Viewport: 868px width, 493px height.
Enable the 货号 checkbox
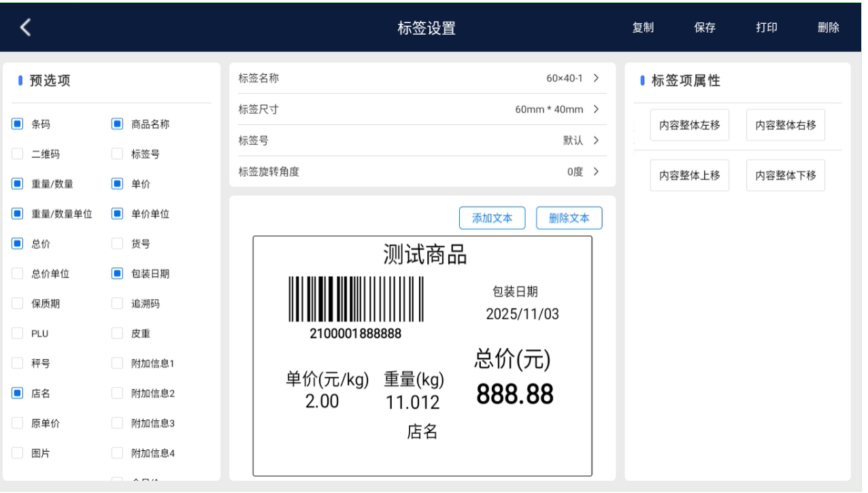(117, 244)
